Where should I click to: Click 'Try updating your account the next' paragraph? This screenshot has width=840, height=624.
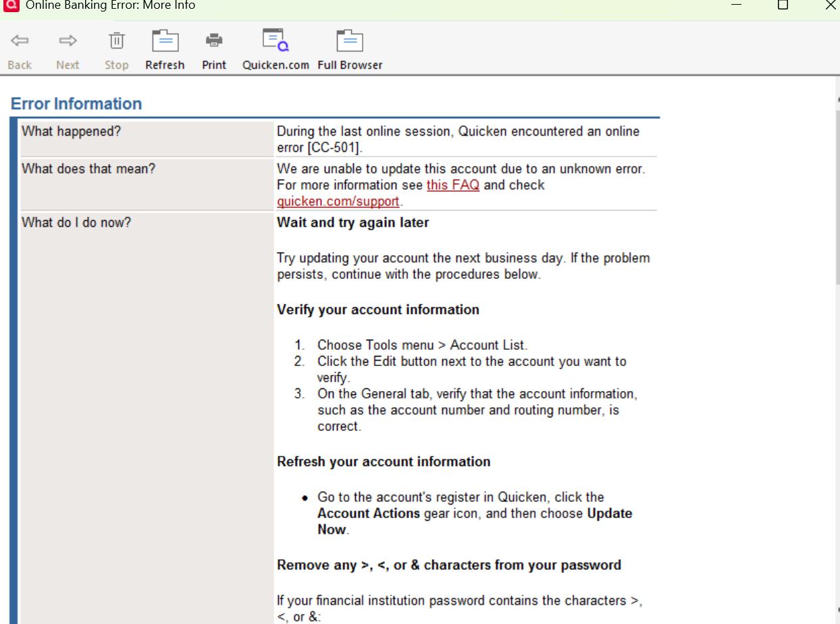coord(463,266)
